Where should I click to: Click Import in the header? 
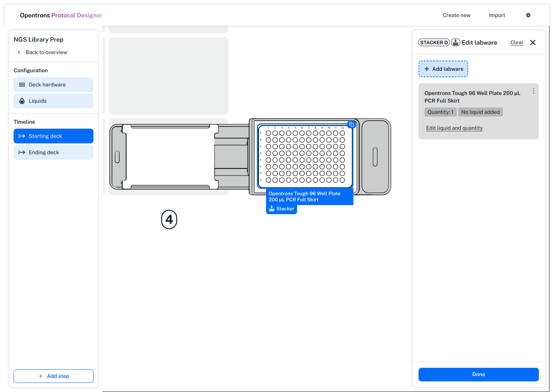point(497,15)
